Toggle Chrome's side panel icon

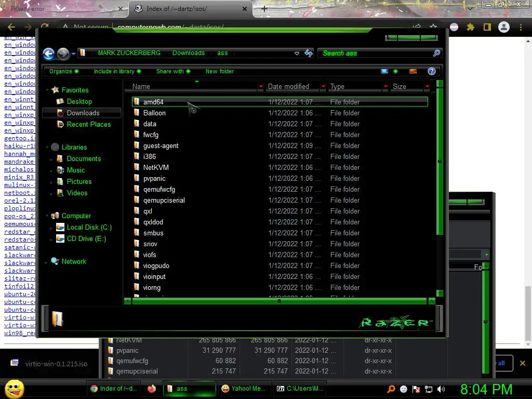[x=487, y=27]
